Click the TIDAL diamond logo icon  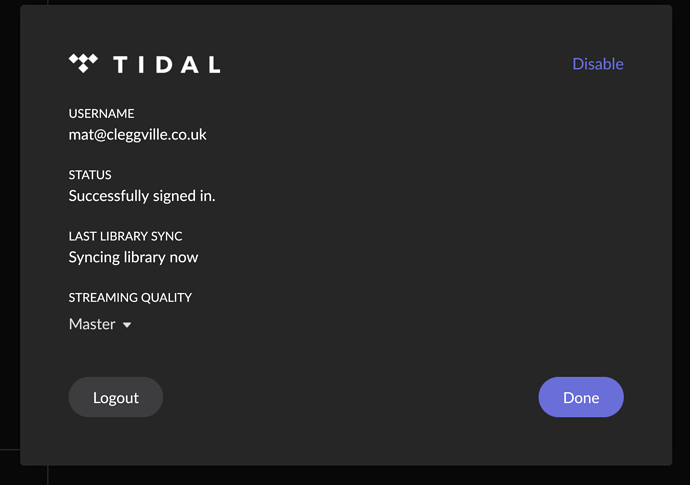coord(83,63)
